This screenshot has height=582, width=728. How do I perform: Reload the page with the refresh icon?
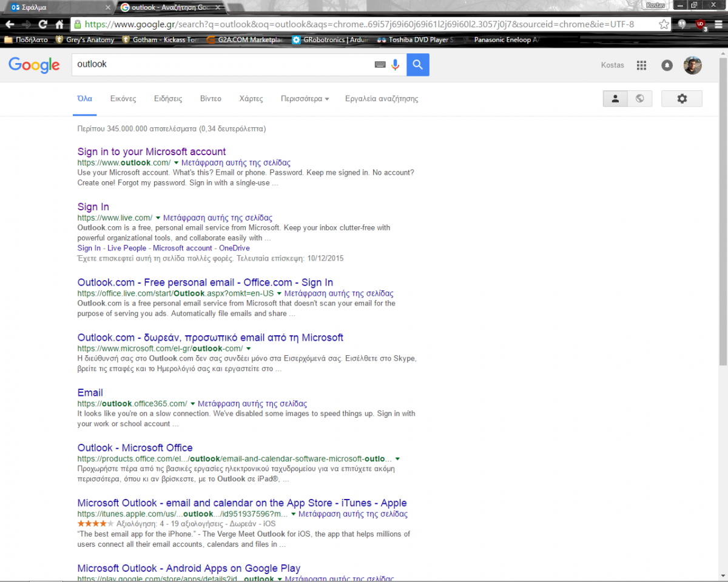click(x=42, y=24)
